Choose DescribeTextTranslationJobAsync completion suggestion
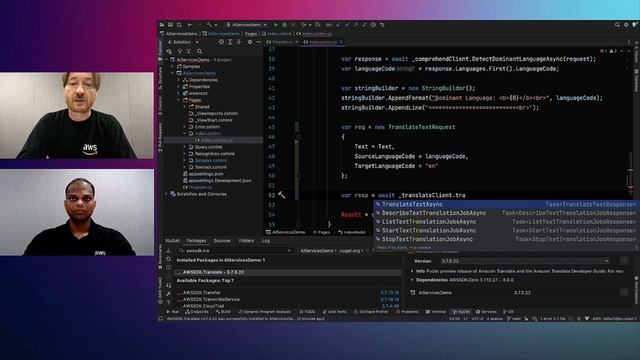 (506, 213)
